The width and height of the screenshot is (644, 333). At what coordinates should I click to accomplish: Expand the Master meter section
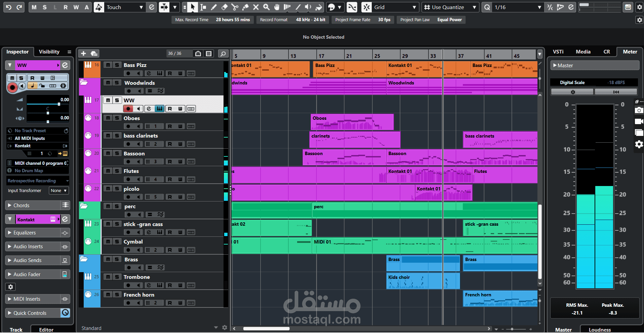pos(595,65)
